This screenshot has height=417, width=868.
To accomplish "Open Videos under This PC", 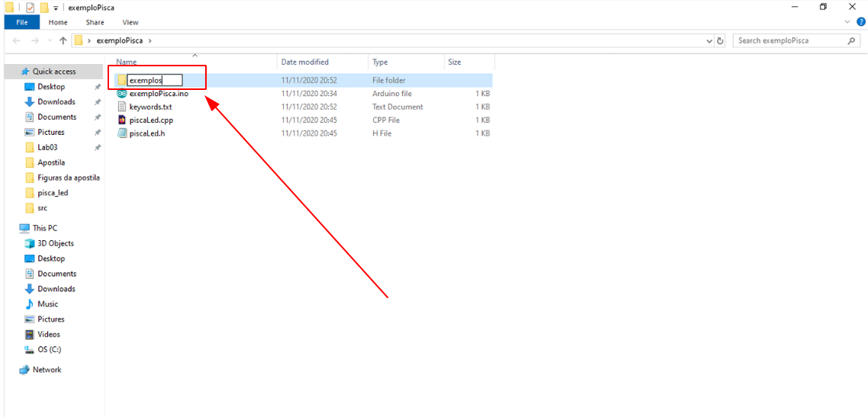I will pos(49,334).
